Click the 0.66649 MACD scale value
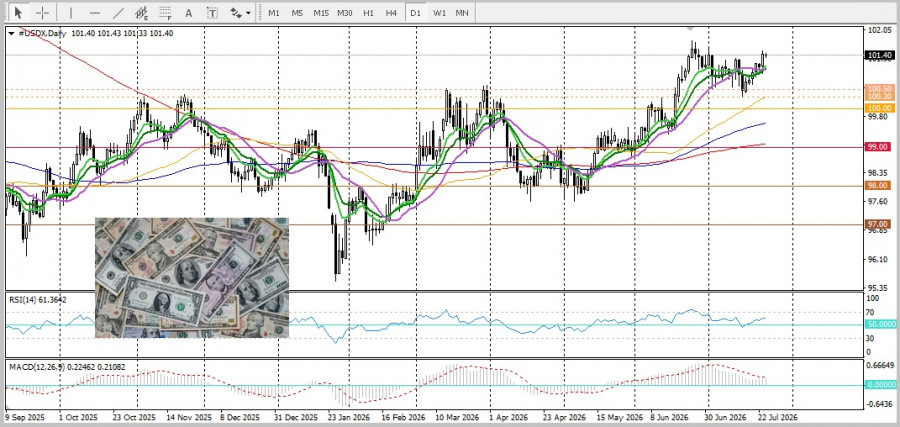900x427 pixels. pyautogui.click(x=880, y=365)
